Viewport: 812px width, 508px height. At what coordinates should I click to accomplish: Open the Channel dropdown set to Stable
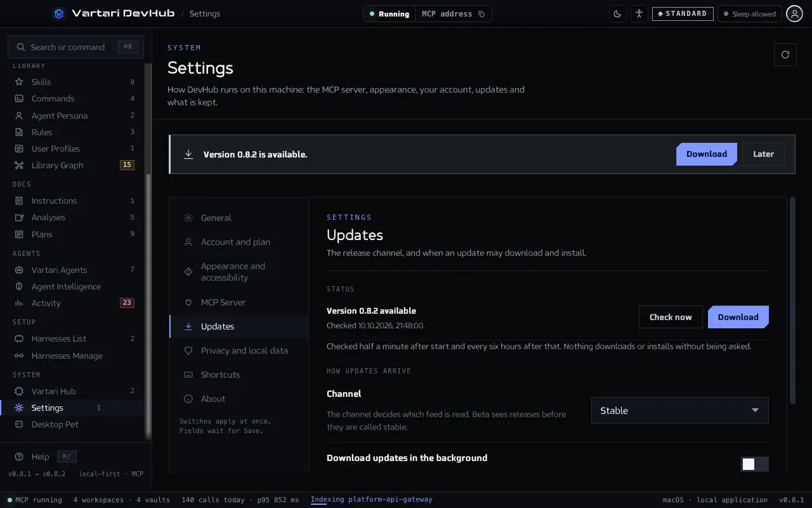point(680,410)
